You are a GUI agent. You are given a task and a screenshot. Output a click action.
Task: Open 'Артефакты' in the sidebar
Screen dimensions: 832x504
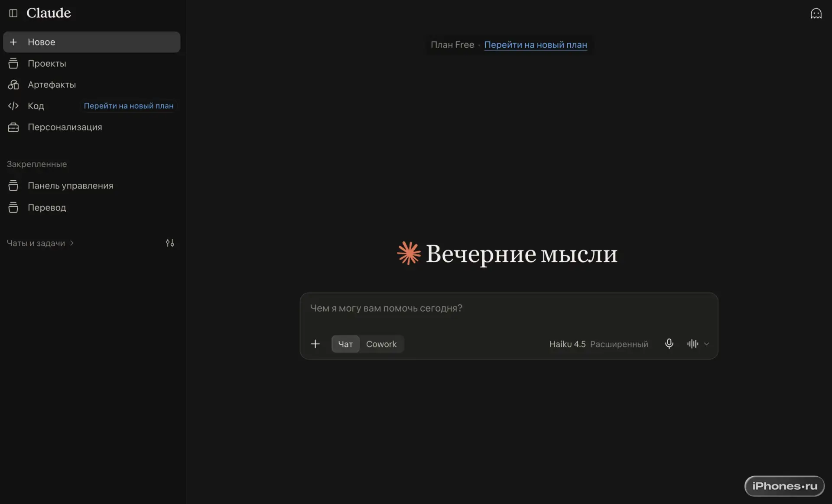(91, 85)
